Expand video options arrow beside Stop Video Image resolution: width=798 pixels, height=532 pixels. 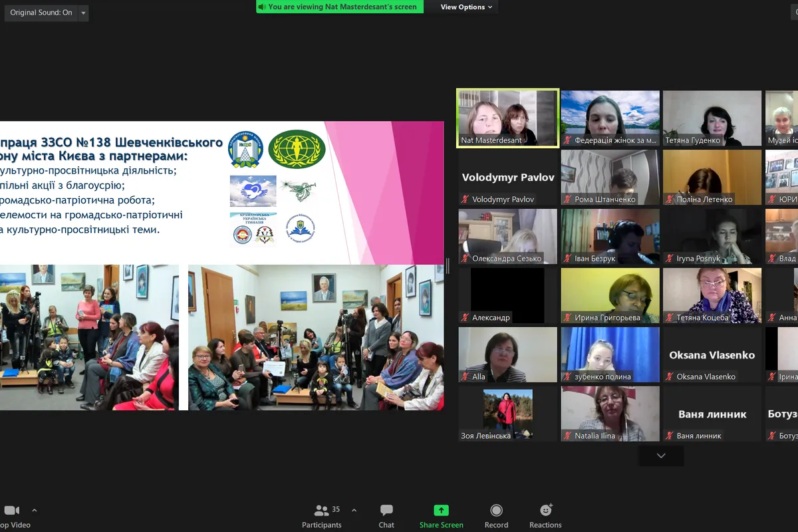(x=35, y=510)
